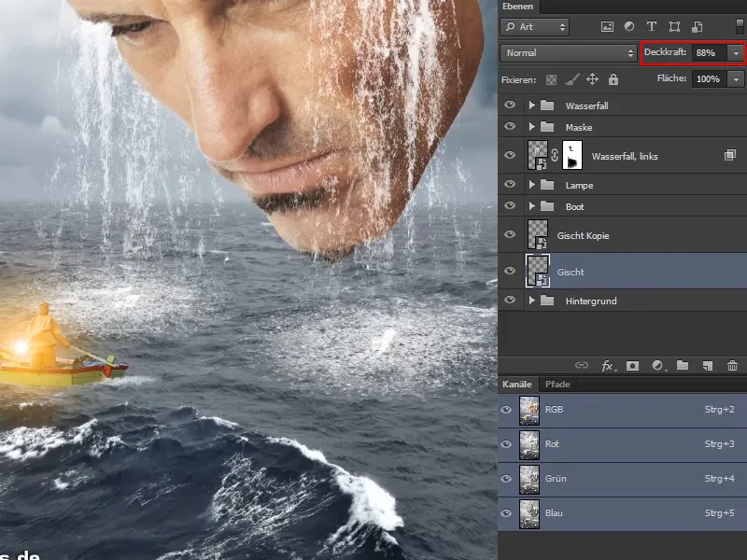Hide the Hintergrund group

[510, 300]
